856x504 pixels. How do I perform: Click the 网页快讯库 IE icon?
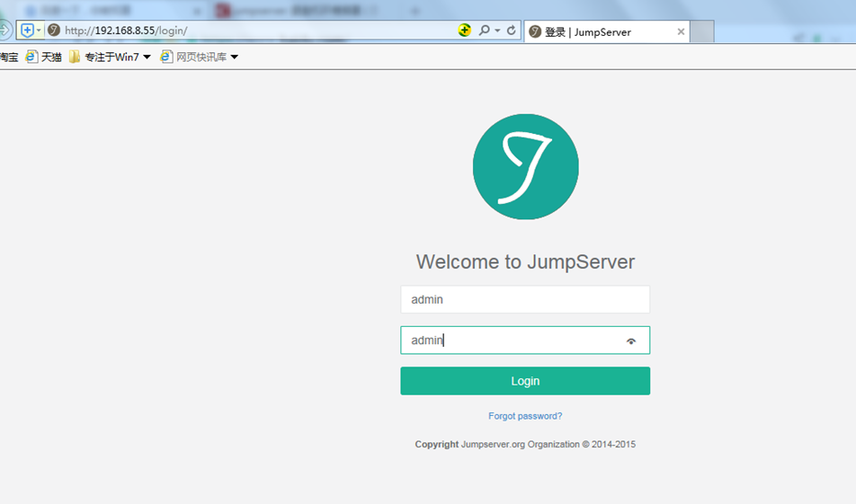tap(166, 57)
